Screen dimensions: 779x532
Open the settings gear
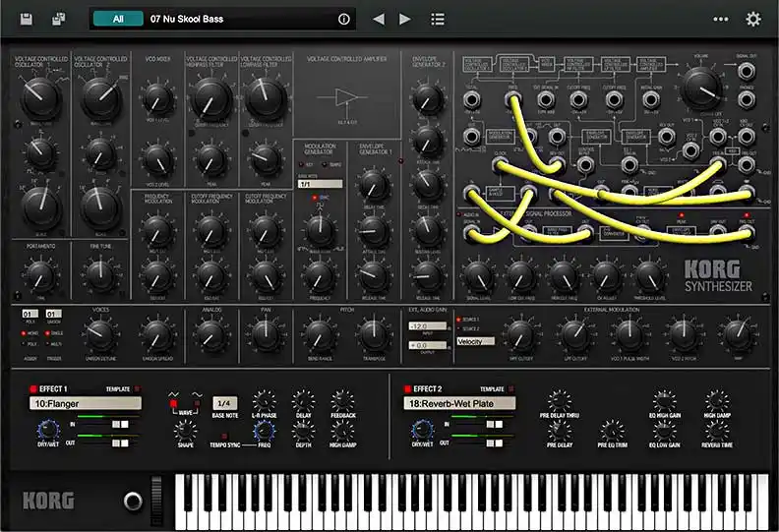[753, 19]
